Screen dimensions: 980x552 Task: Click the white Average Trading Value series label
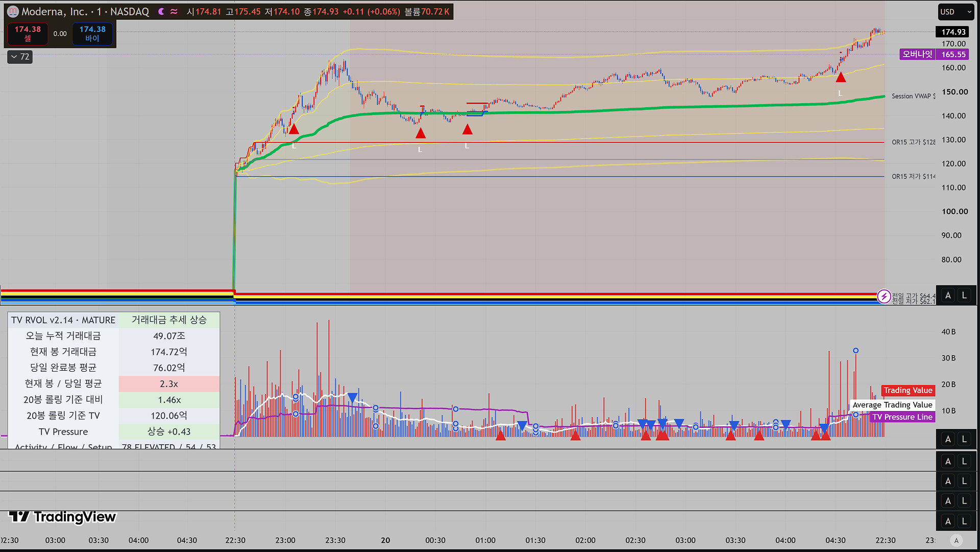892,405
